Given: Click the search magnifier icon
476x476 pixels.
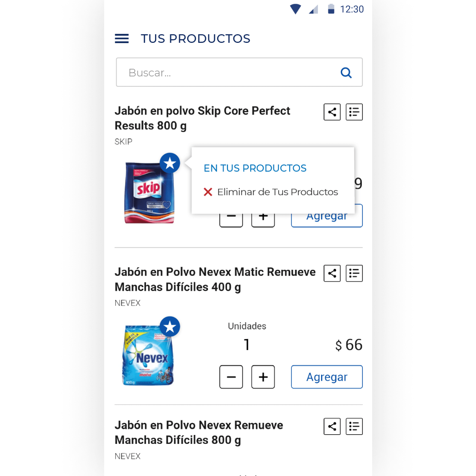Looking at the screenshot, I should pyautogui.click(x=346, y=73).
